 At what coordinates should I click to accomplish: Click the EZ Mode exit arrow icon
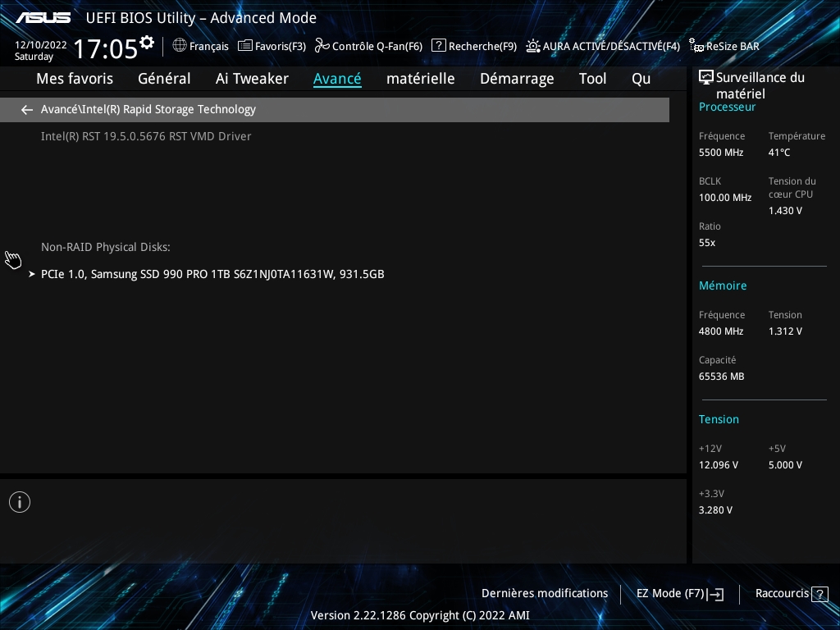click(715, 594)
